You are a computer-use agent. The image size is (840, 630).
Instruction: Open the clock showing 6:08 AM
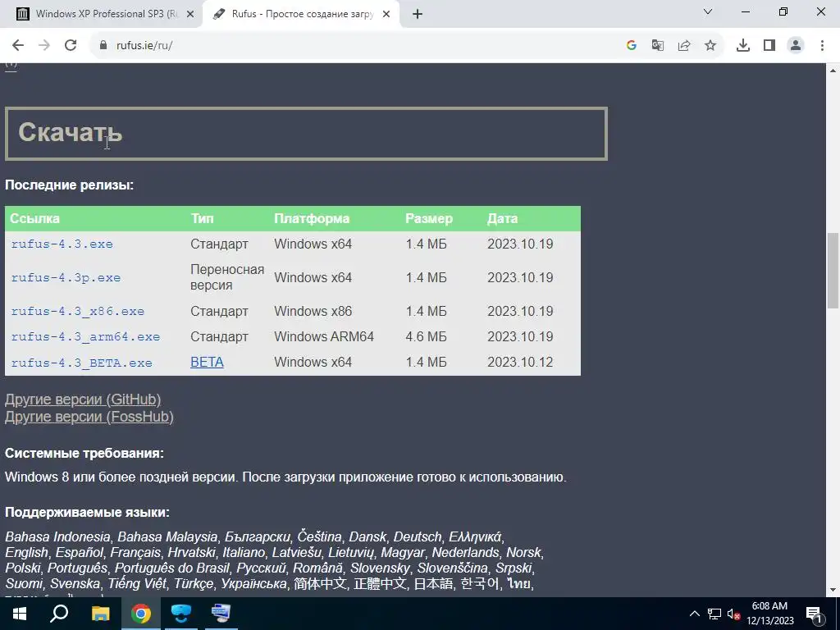click(x=769, y=614)
